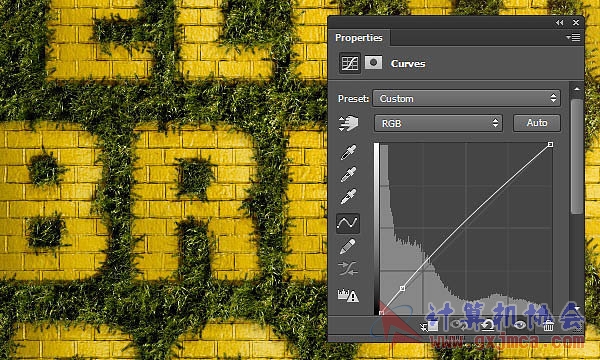The width and height of the screenshot is (600, 360).
Task: Click the upper-right curve control point
Action: coord(550,144)
